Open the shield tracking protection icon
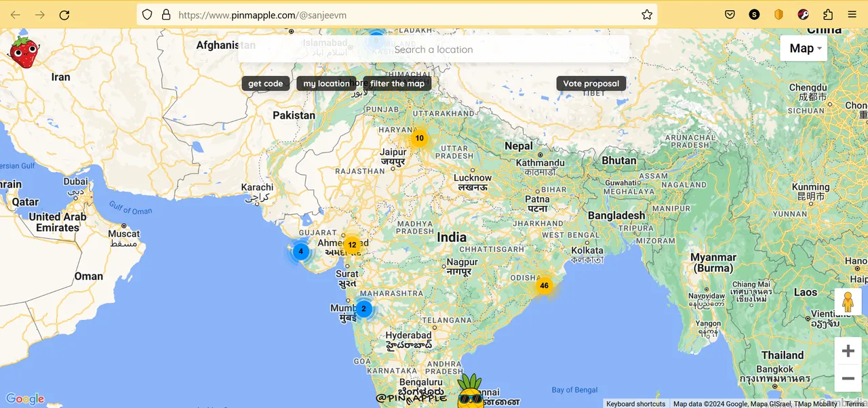The height and width of the screenshot is (408, 868). point(147,14)
